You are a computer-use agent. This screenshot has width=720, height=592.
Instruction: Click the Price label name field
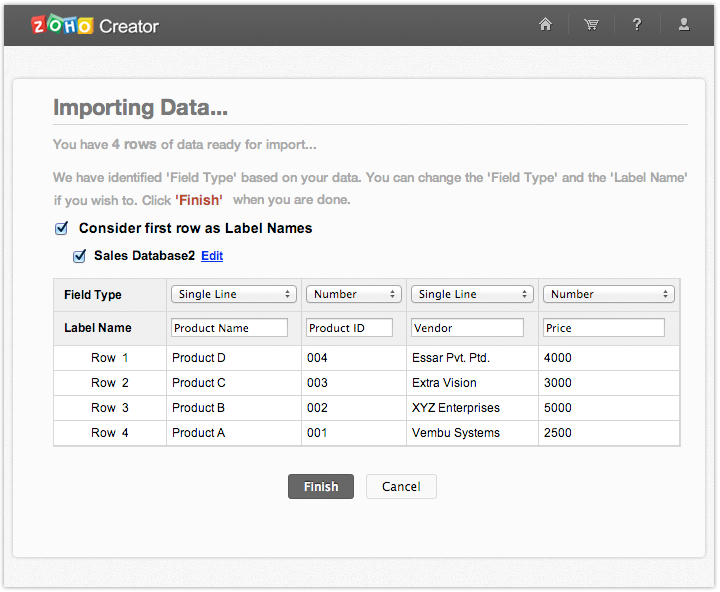604,328
